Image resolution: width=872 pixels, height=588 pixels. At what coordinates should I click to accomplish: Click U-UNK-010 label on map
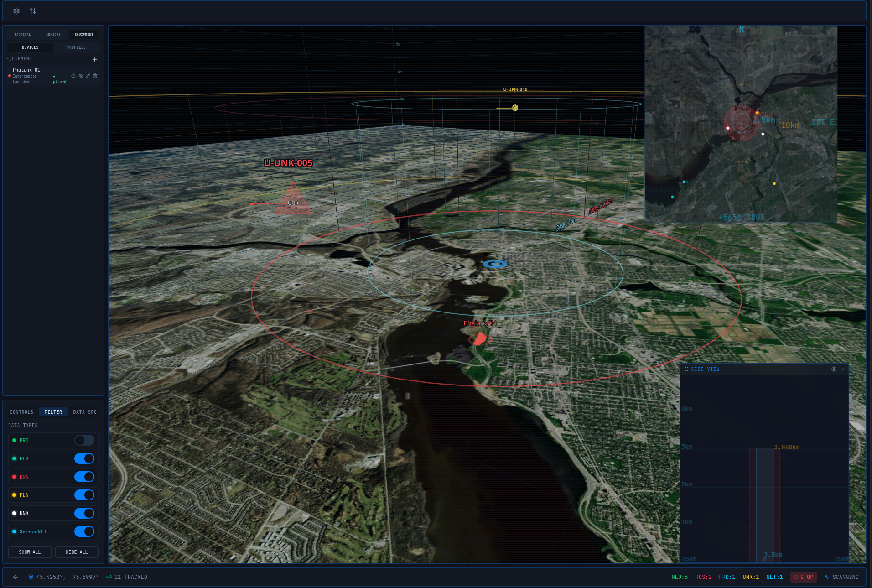pyautogui.click(x=515, y=89)
